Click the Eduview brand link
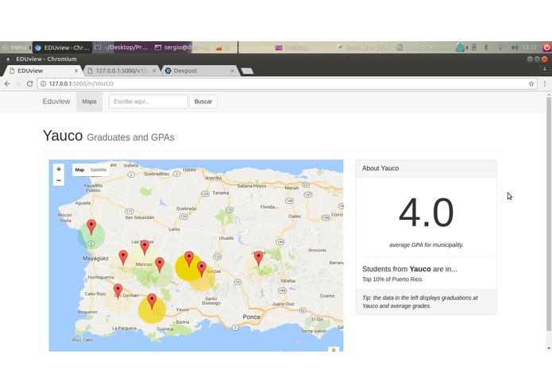This screenshot has height=392, width=552. [x=56, y=102]
